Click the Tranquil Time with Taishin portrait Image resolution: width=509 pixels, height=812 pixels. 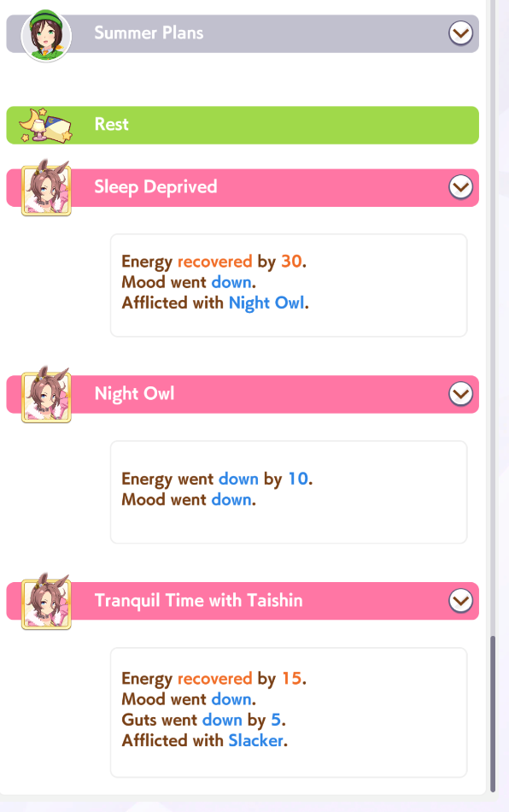click(46, 601)
